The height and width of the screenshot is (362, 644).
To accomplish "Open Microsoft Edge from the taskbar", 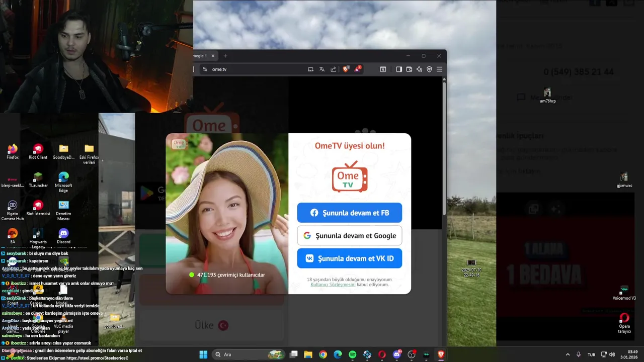I will click(x=338, y=354).
